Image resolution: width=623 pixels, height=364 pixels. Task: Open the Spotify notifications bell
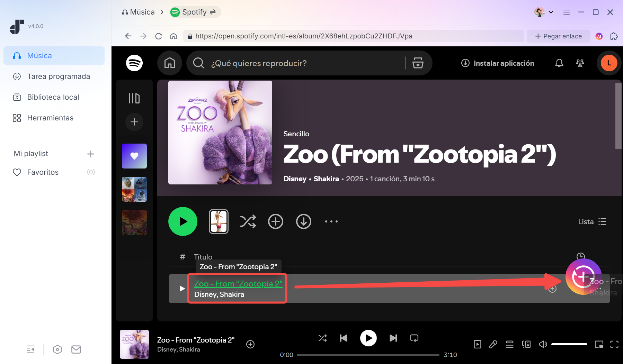(559, 63)
